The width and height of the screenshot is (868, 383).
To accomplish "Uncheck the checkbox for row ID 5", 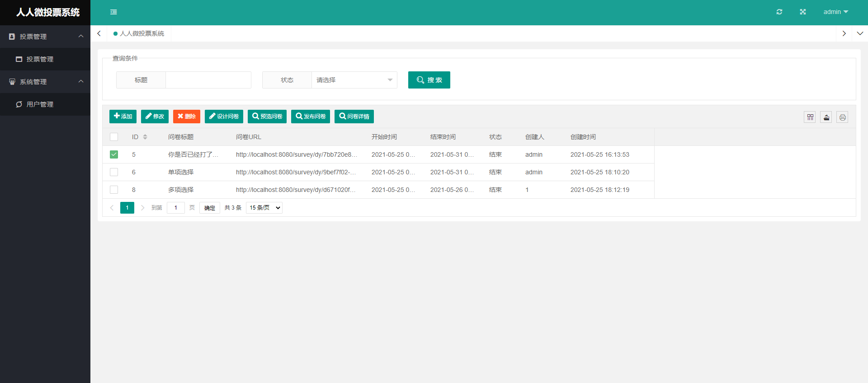I will [x=114, y=154].
